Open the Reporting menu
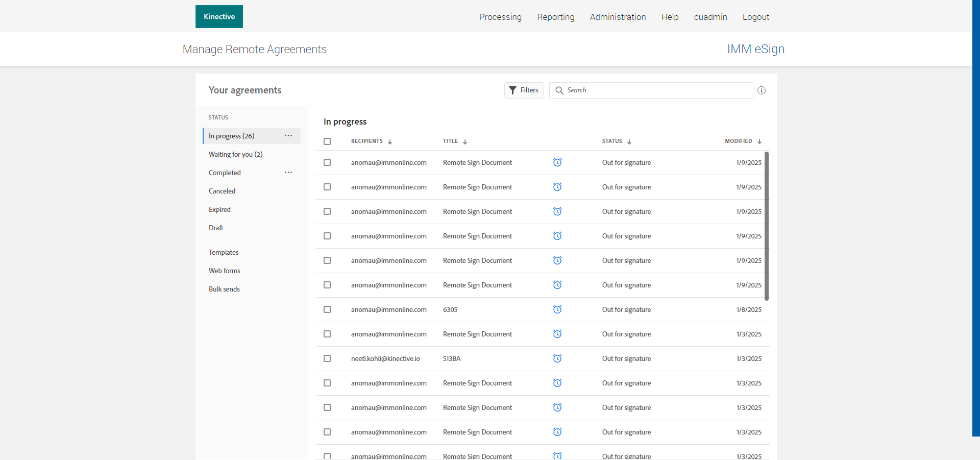This screenshot has height=460, width=980. click(x=555, y=17)
